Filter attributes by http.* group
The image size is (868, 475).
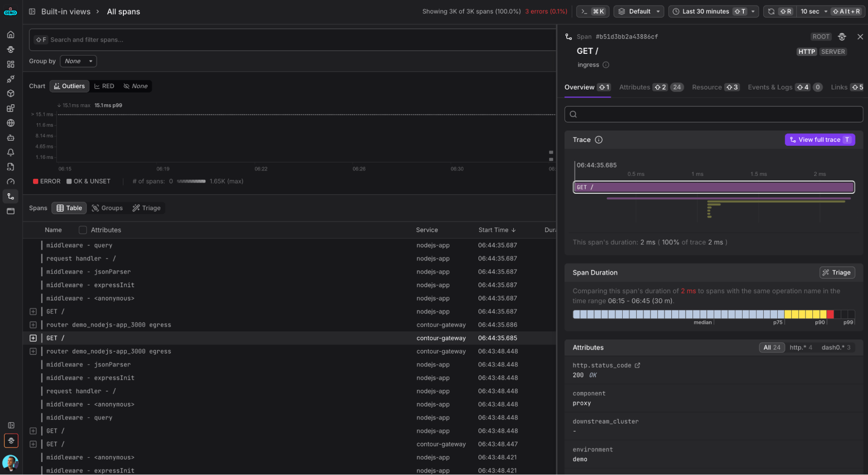(x=801, y=348)
